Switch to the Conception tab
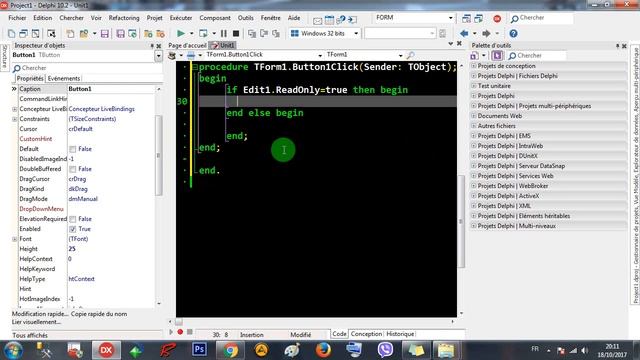The height and width of the screenshot is (360, 640). coord(366,334)
